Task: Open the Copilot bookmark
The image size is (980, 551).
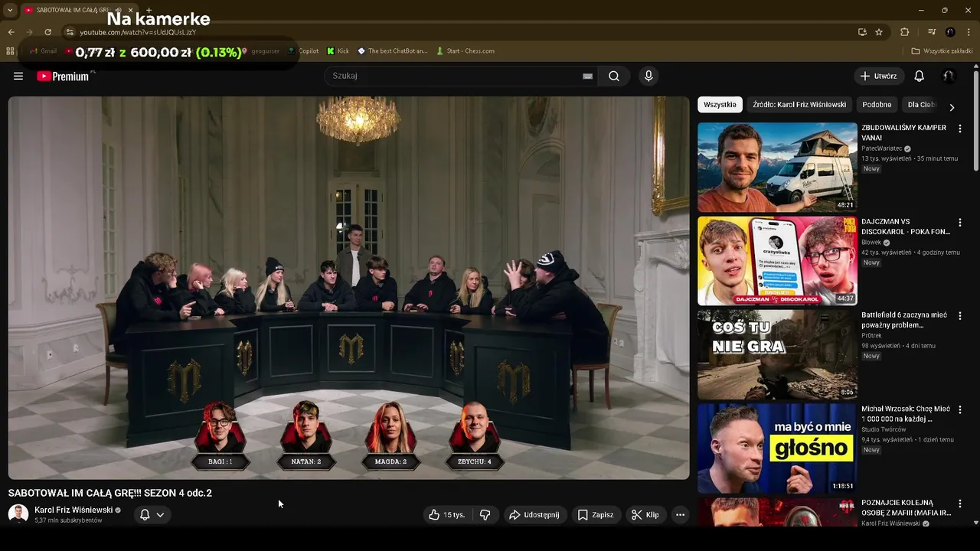Action: pyautogui.click(x=303, y=51)
